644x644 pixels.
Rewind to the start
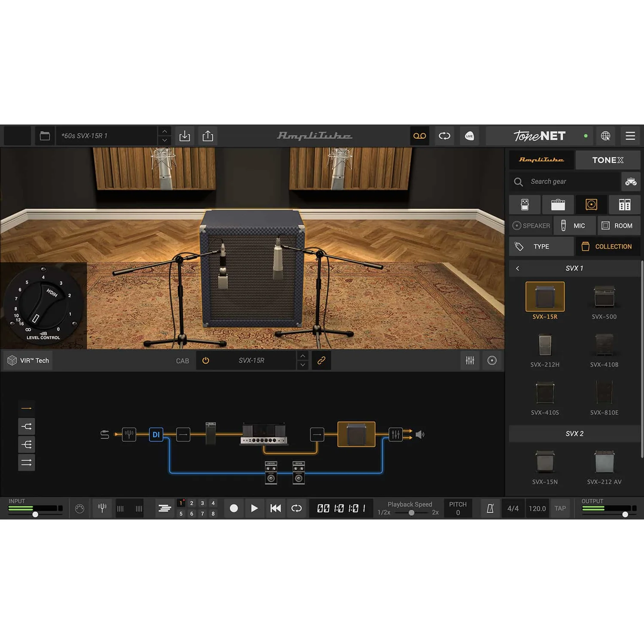coord(276,508)
